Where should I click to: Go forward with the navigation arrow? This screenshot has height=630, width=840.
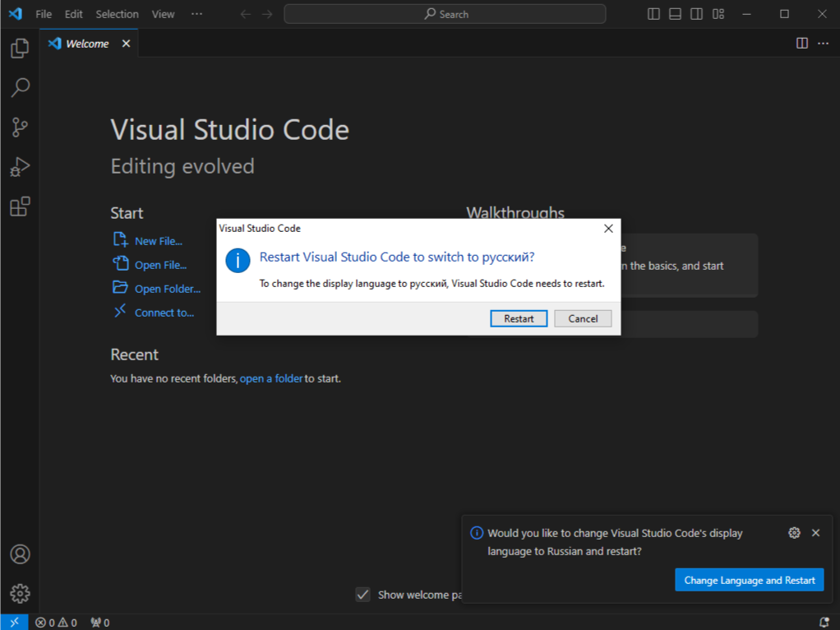[x=267, y=14]
